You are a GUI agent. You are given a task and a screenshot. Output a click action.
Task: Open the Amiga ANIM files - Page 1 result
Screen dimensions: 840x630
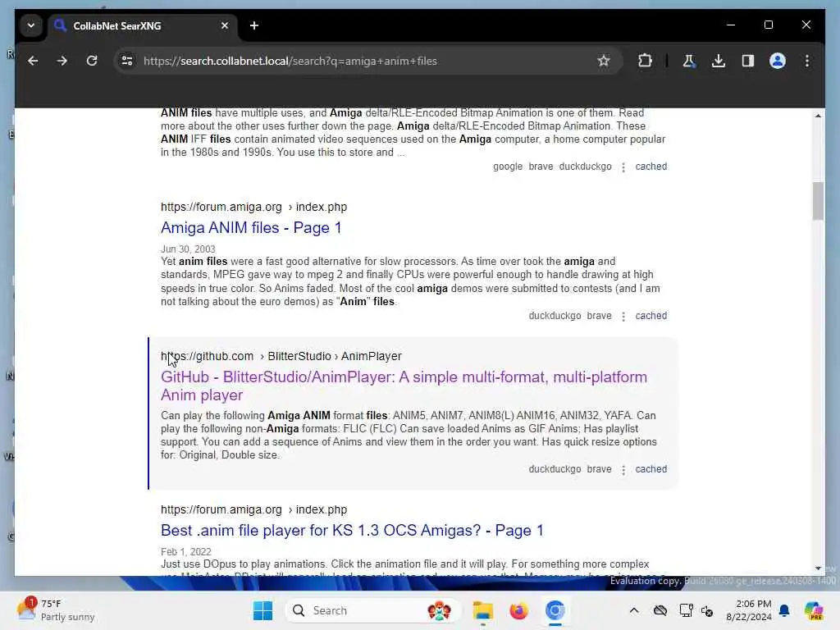[x=251, y=228]
